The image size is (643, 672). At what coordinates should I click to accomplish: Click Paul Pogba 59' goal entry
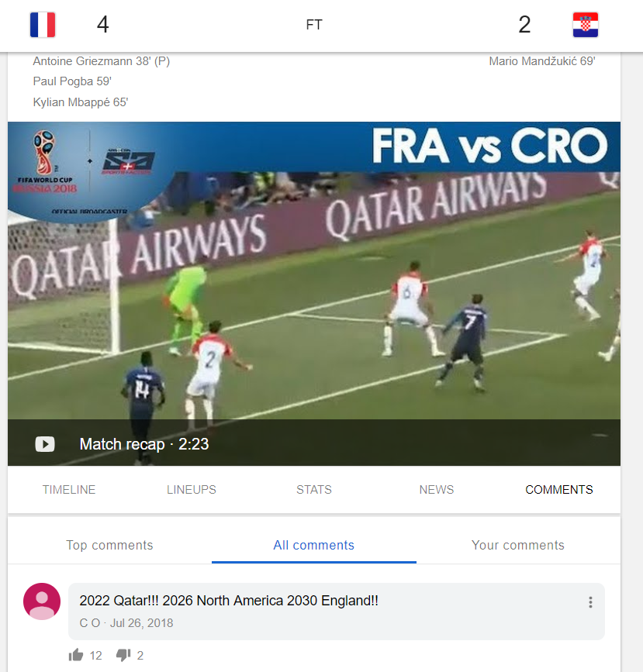pyautogui.click(x=72, y=81)
